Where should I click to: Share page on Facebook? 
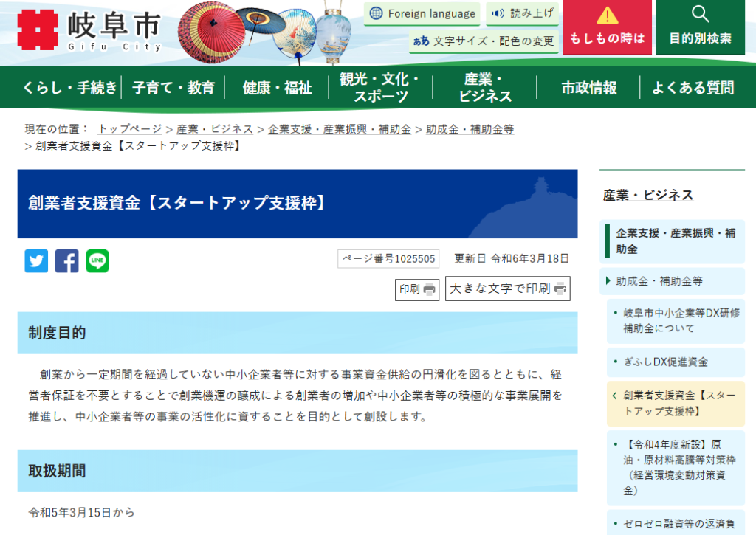coord(66,260)
